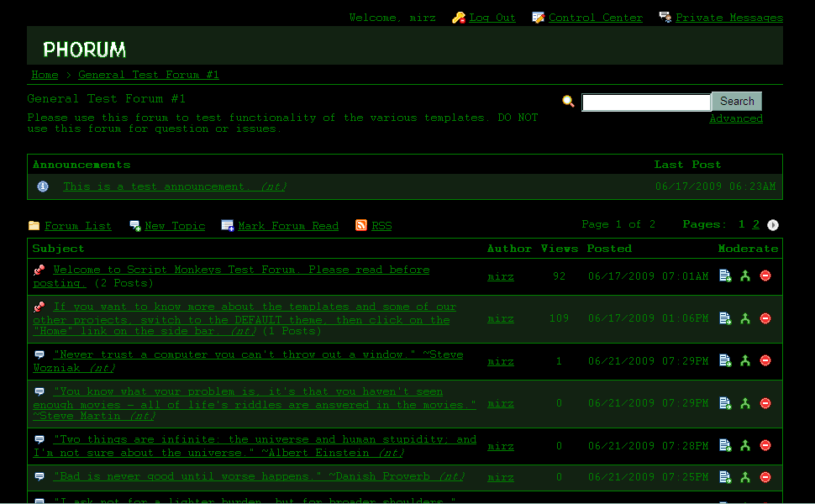This screenshot has width=815, height=504.
Task: Open the test announcement link
Action: 175,186
